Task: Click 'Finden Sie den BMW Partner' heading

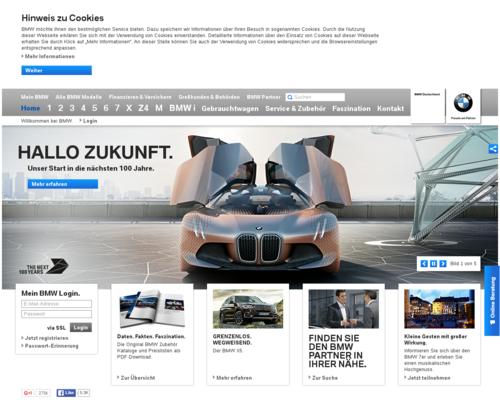Action: pyautogui.click(x=337, y=351)
